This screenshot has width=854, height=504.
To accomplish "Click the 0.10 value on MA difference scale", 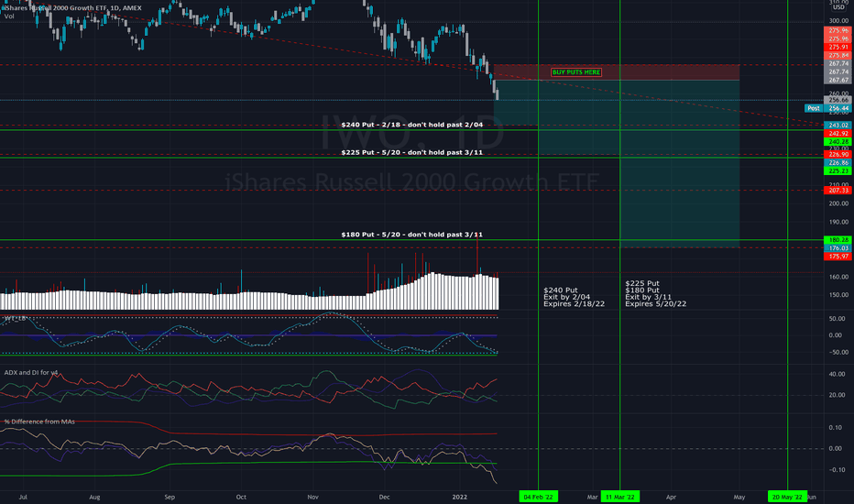I will click(x=835, y=428).
